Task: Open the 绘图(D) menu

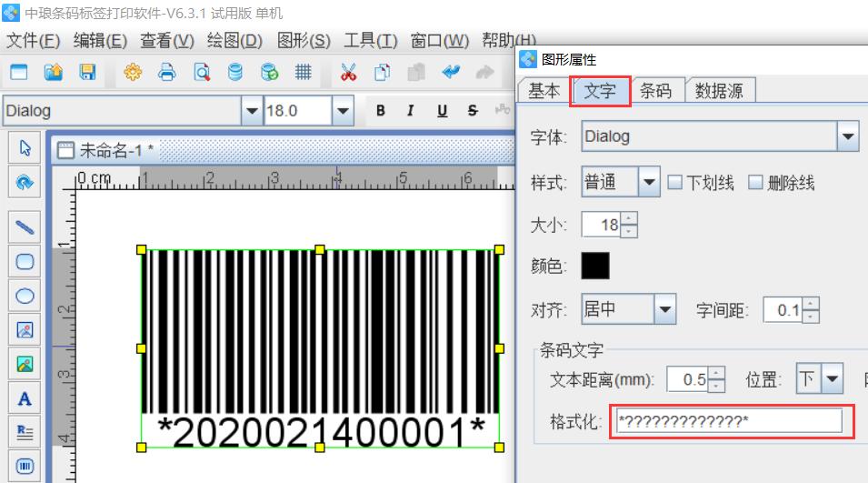Action: tap(234, 40)
